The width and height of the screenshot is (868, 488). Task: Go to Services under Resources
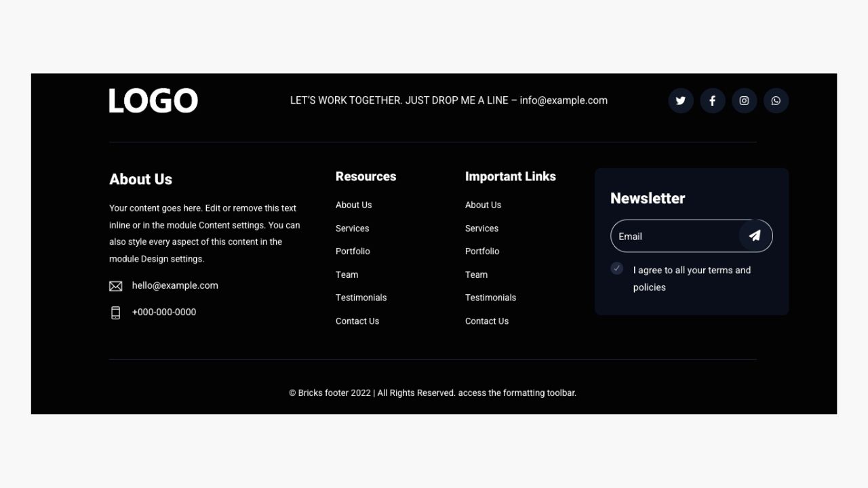pyautogui.click(x=352, y=228)
